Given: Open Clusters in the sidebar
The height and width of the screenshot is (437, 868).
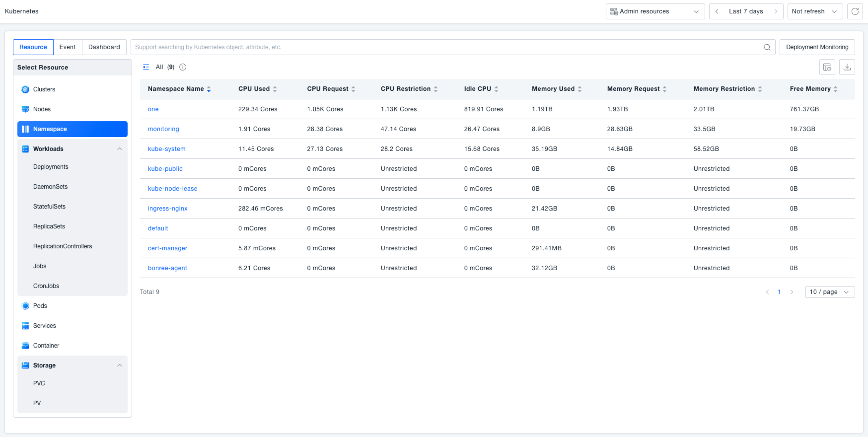Looking at the screenshot, I should (44, 89).
